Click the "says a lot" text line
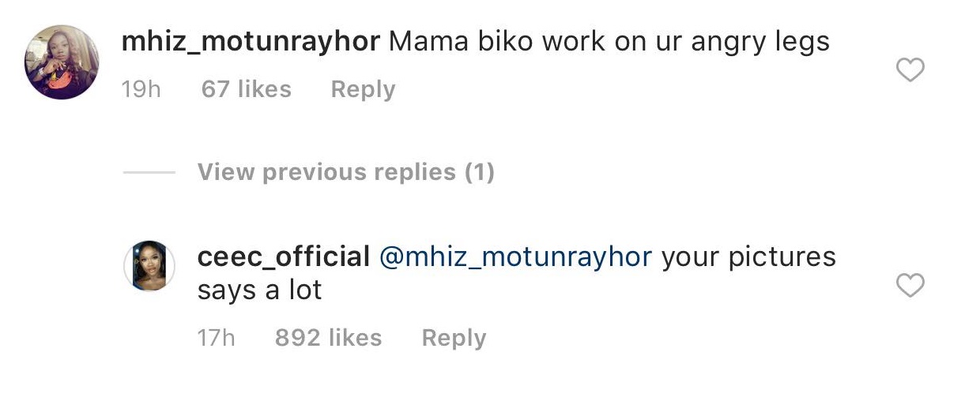Screen dimensions: 980x401 259,290
